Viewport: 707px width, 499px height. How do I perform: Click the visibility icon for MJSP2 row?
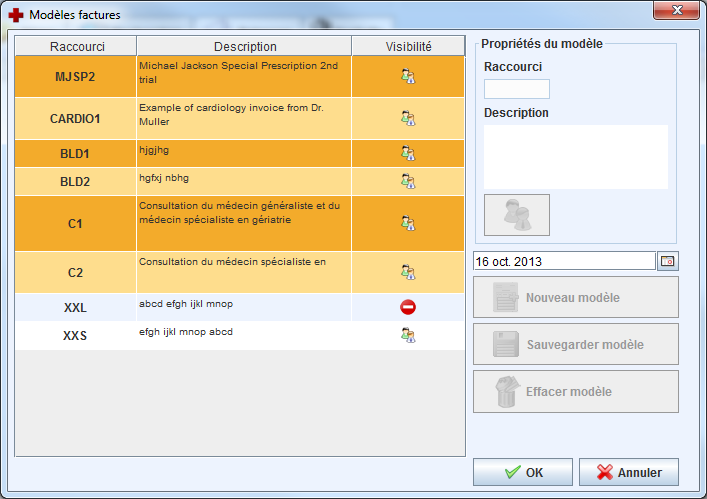[x=408, y=75]
